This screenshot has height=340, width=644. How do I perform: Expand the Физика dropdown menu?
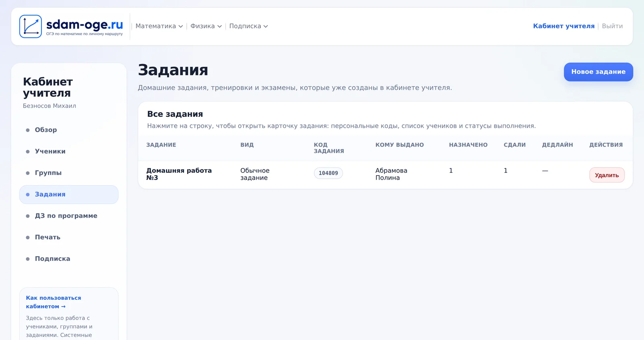206,26
